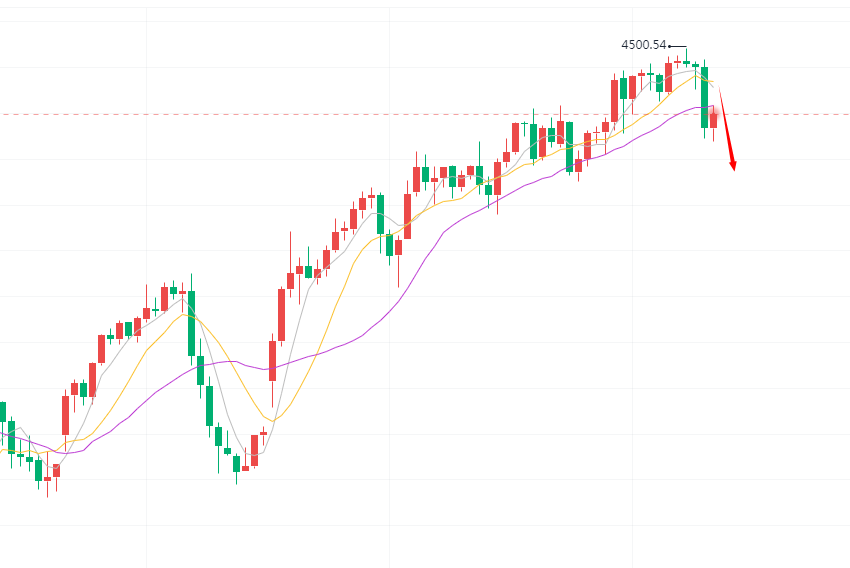Click the first tall red candle of the left rally
The height and width of the screenshot is (568, 850).
pyautogui.click(x=66, y=415)
